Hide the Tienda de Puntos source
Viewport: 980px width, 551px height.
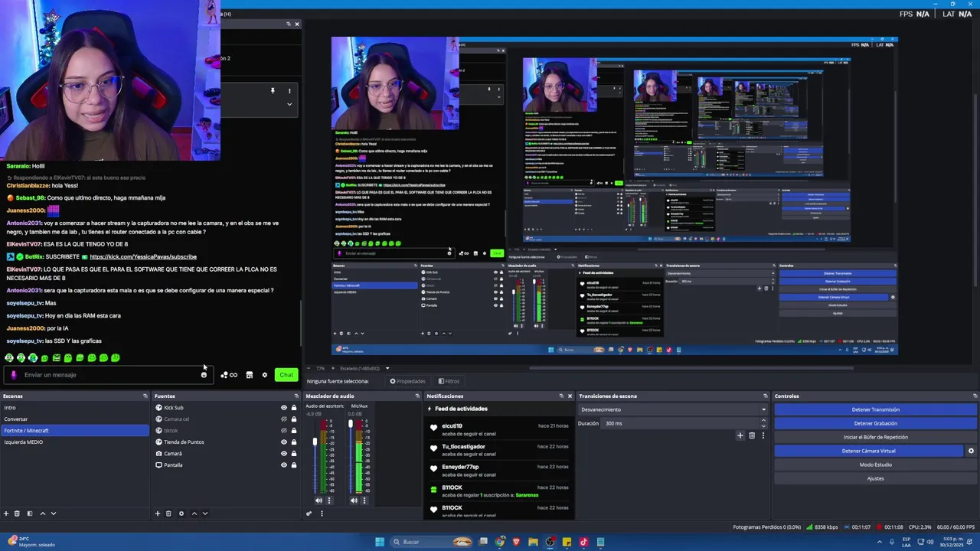(283, 442)
